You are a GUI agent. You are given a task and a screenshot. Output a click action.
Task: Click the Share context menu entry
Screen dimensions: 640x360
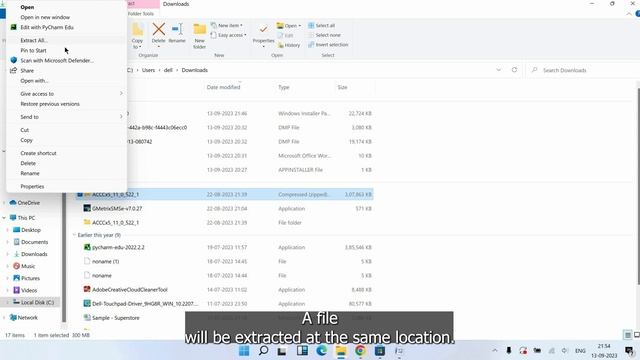(x=66, y=71)
